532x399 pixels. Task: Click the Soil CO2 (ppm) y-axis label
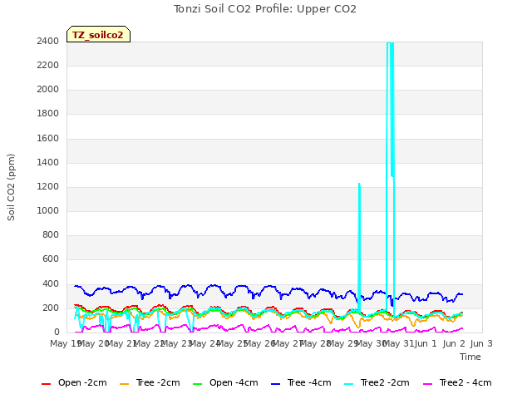(11, 187)
